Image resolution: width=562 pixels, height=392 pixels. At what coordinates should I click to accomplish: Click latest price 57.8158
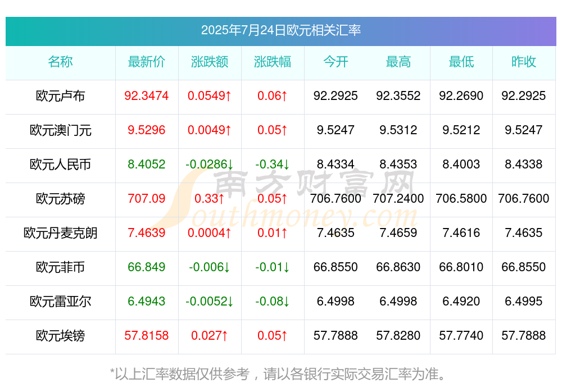point(147,335)
